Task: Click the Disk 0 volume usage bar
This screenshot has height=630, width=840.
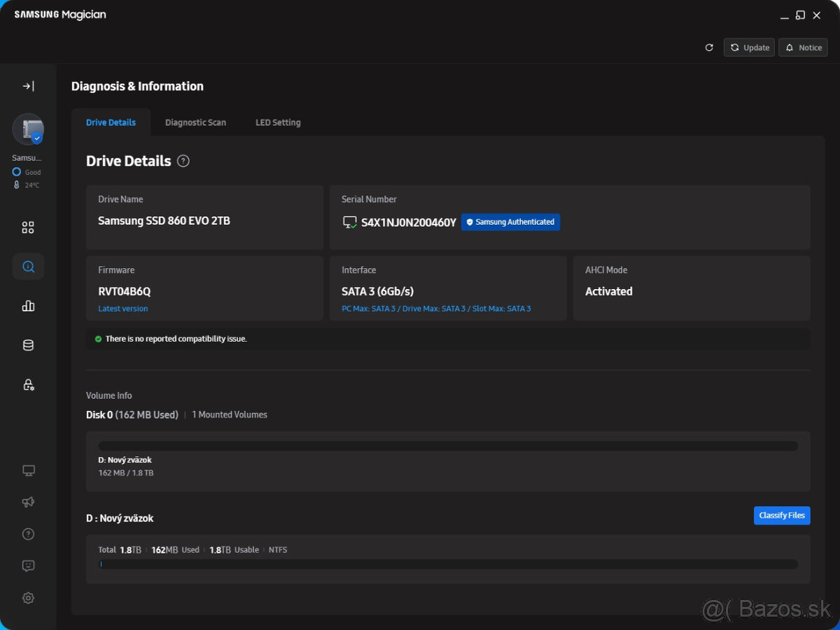Action: 448,446
